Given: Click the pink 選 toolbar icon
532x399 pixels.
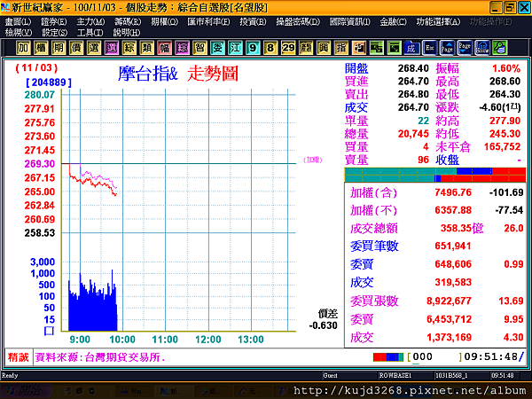Looking at the screenshot, I should pos(112,48).
